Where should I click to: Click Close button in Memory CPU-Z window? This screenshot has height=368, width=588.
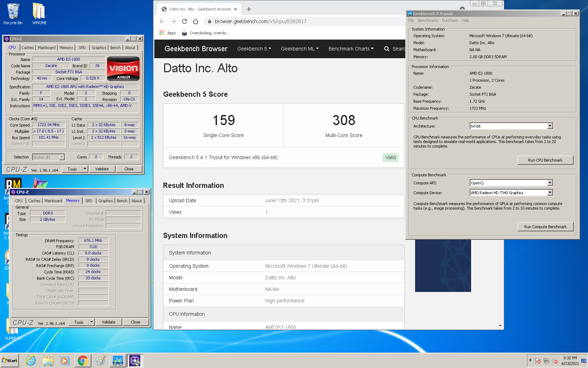pos(135,322)
